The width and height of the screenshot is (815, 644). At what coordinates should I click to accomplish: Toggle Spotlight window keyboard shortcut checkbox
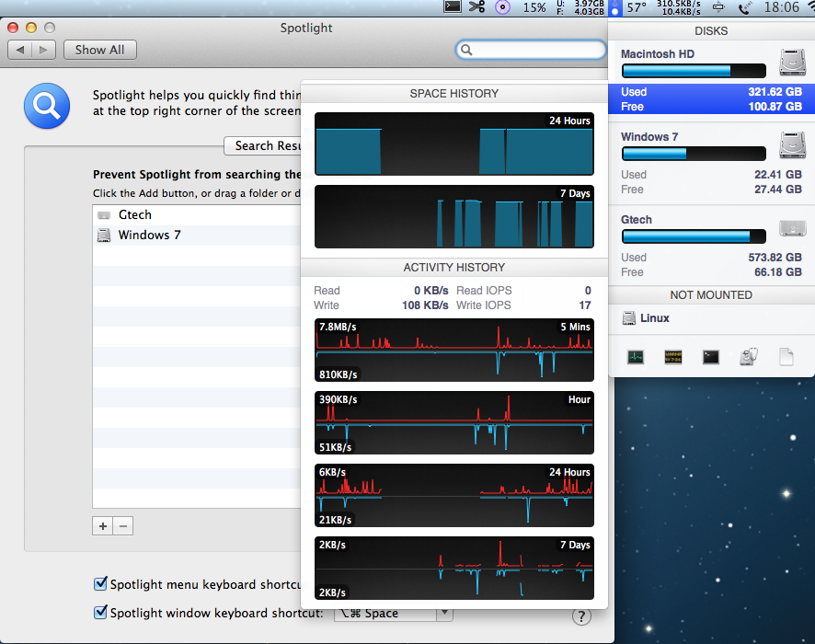(100, 613)
